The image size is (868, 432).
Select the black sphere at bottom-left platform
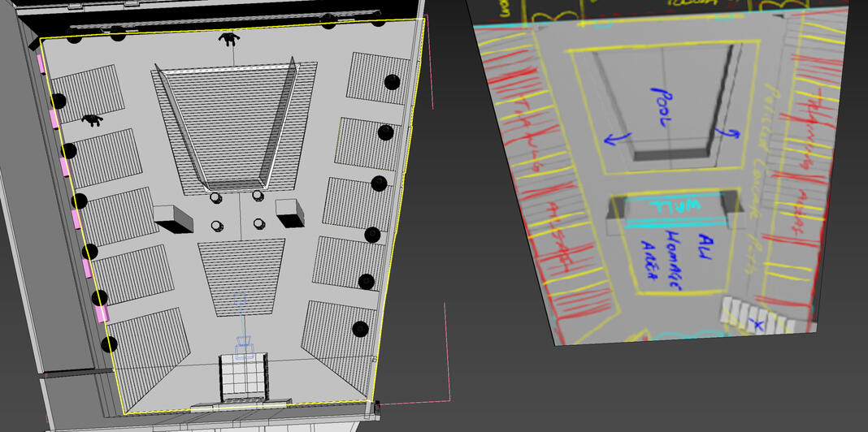pyautogui.click(x=108, y=344)
